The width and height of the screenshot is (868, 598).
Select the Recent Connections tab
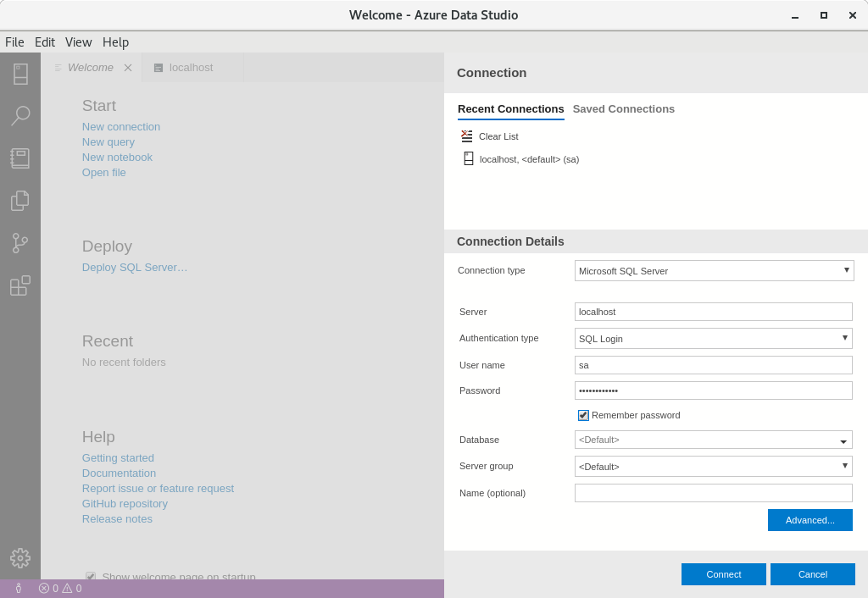point(510,109)
